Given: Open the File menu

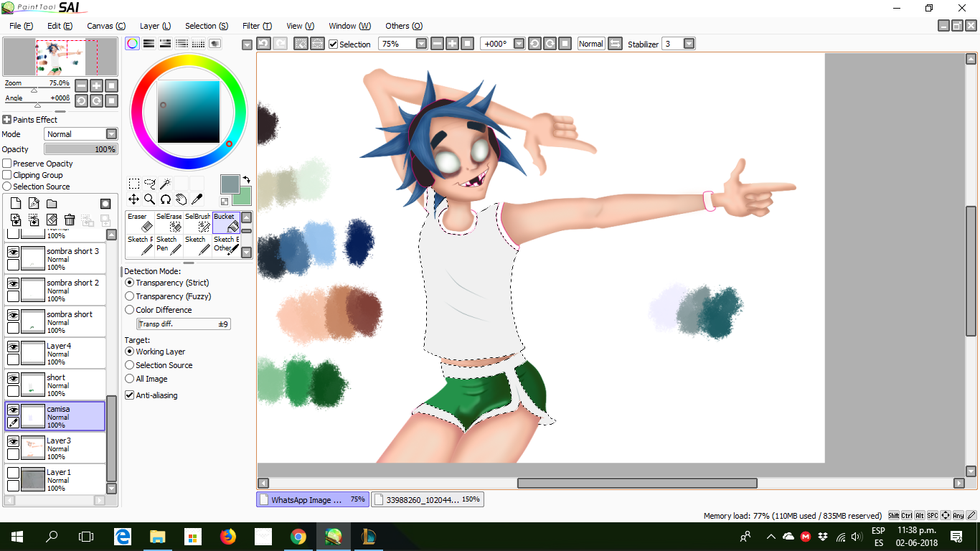Looking at the screenshot, I should 22,26.
